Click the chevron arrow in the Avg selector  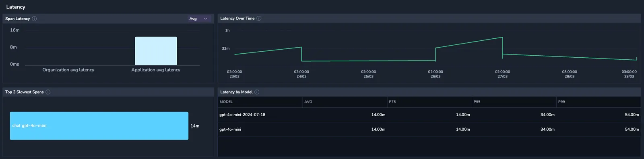(x=205, y=19)
